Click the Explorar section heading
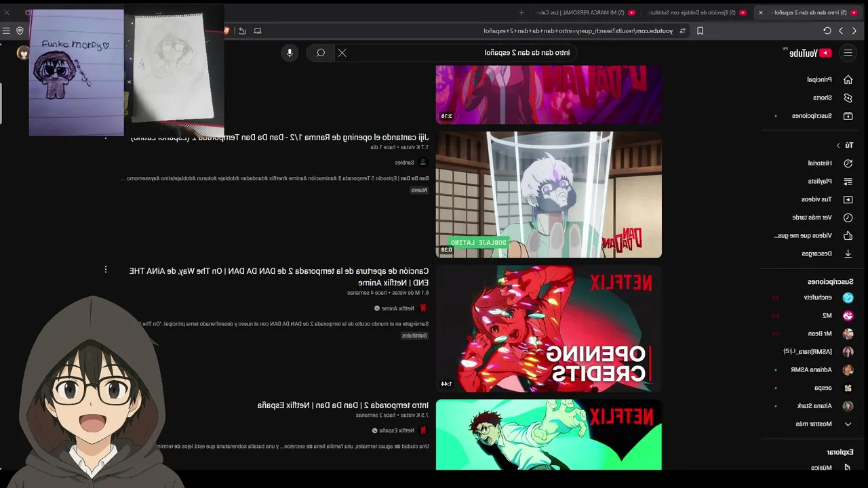The height and width of the screenshot is (488, 868). [x=840, y=452]
